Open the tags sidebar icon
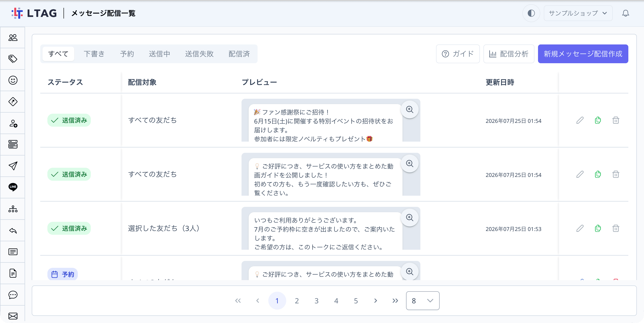The width and height of the screenshot is (644, 323). (x=13, y=59)
